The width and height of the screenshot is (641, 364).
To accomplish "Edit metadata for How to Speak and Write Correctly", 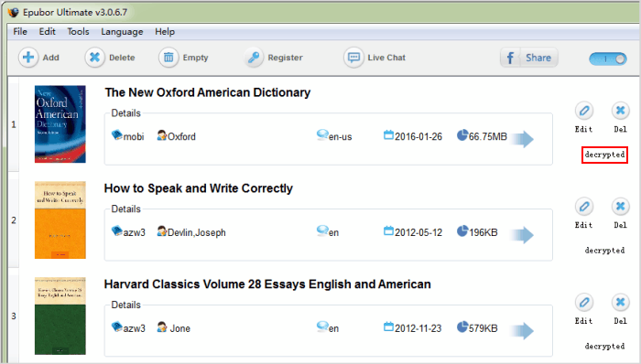I will (584, 207).
